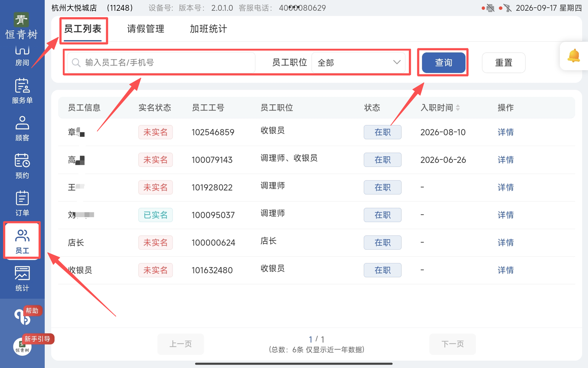The width and height of the screenshot is (588, 368).
Task: Click the 上一页 previous page button
Action: click(x=181, y=344)
